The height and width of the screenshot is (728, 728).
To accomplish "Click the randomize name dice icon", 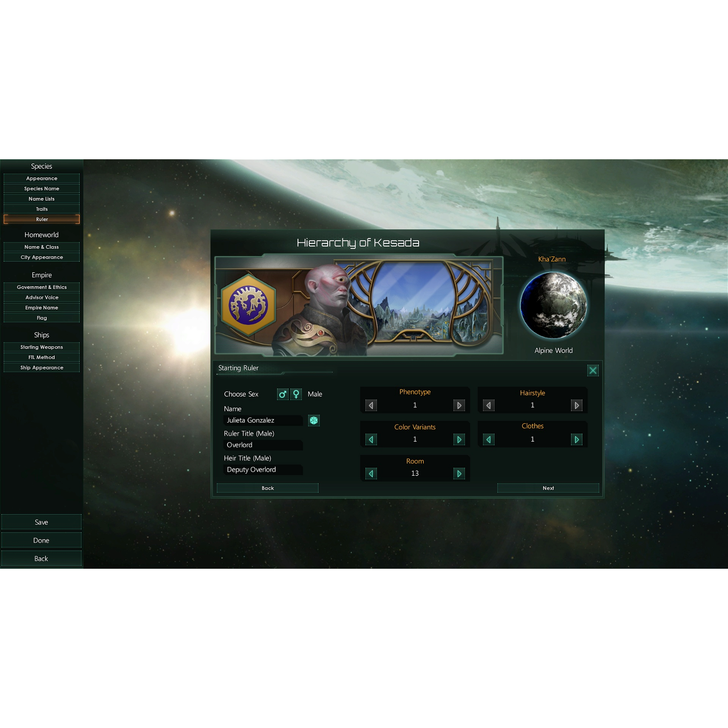I will coord(313,420).
